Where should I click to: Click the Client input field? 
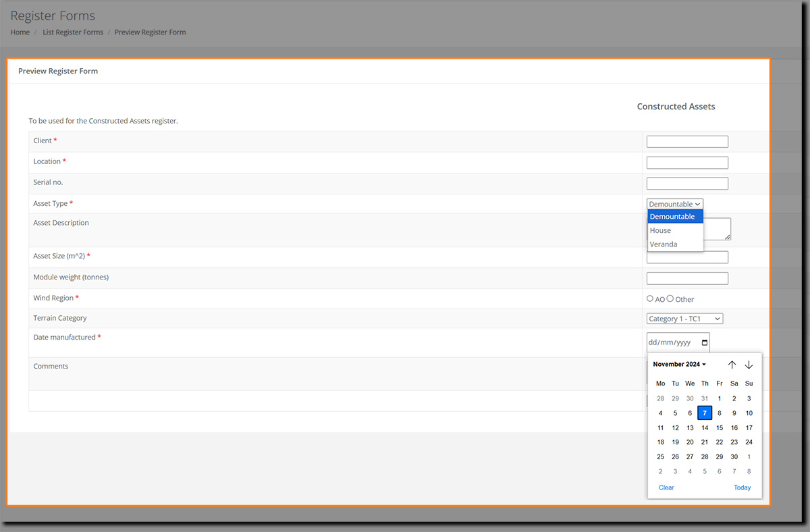[x=687, y=142]
